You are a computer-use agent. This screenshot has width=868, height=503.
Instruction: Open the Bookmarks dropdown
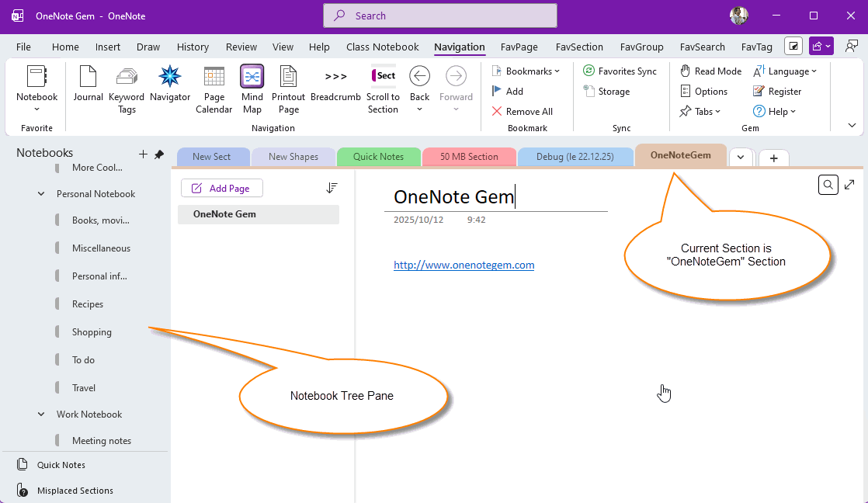pos(526,71)
